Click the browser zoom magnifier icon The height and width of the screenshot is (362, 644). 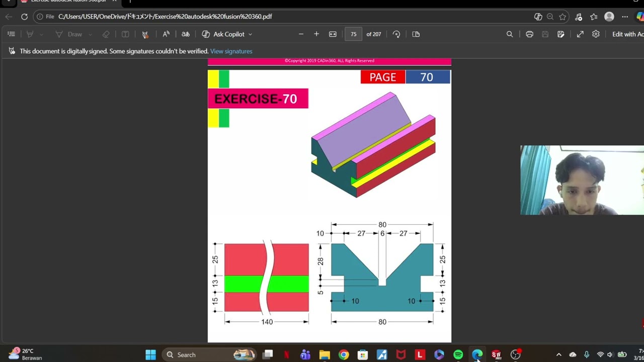[550, 17]
